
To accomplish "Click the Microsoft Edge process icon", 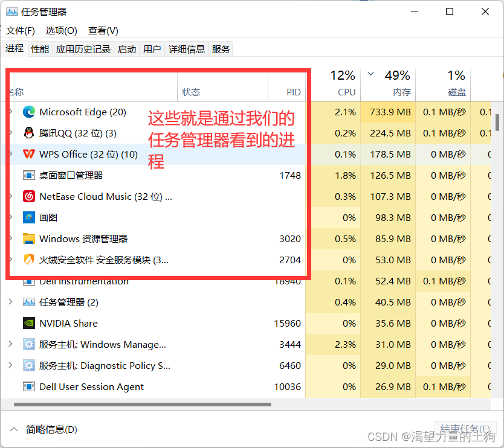I will click(28, 112).
